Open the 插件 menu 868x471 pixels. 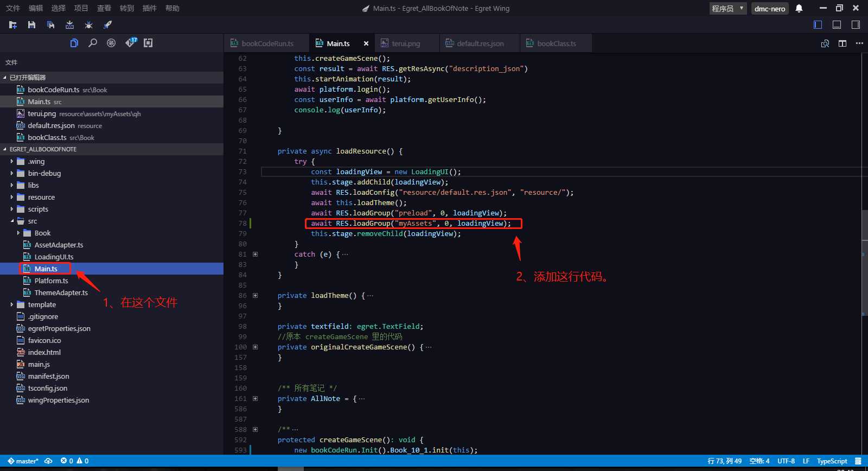[x=150, y=8]
